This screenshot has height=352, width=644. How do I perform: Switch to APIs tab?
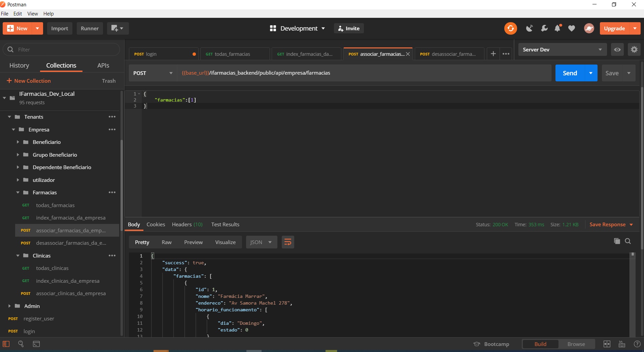click(x=103, y=65)
